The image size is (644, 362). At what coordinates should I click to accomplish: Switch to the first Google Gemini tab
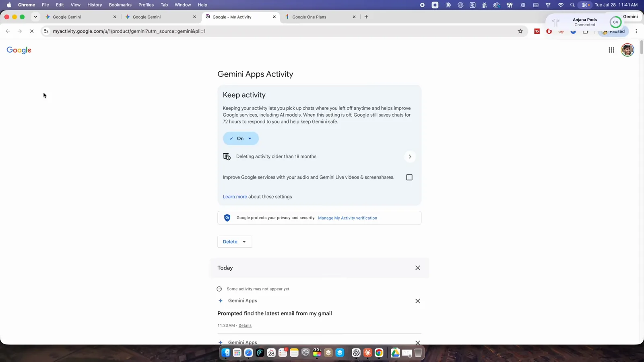80,17
